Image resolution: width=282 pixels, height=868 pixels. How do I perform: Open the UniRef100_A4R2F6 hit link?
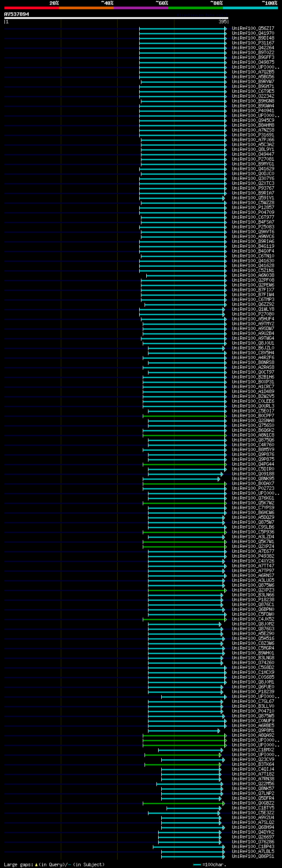tap(253, 357)
